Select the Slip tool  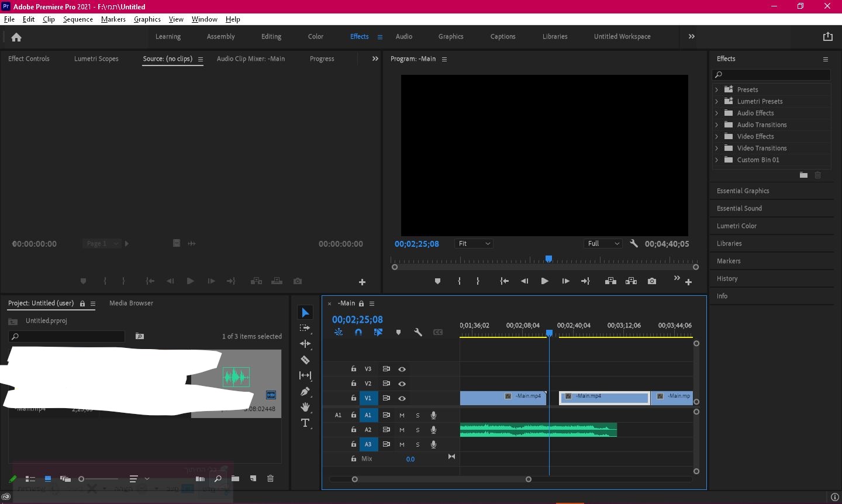tap(305, 375)
